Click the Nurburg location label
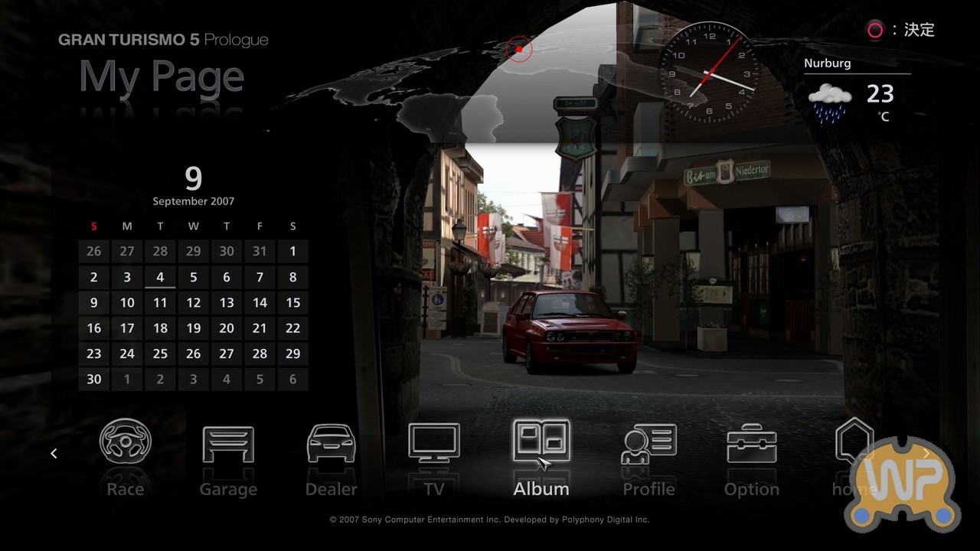Viewport: 980px width, 551px height. coord(827,64)
